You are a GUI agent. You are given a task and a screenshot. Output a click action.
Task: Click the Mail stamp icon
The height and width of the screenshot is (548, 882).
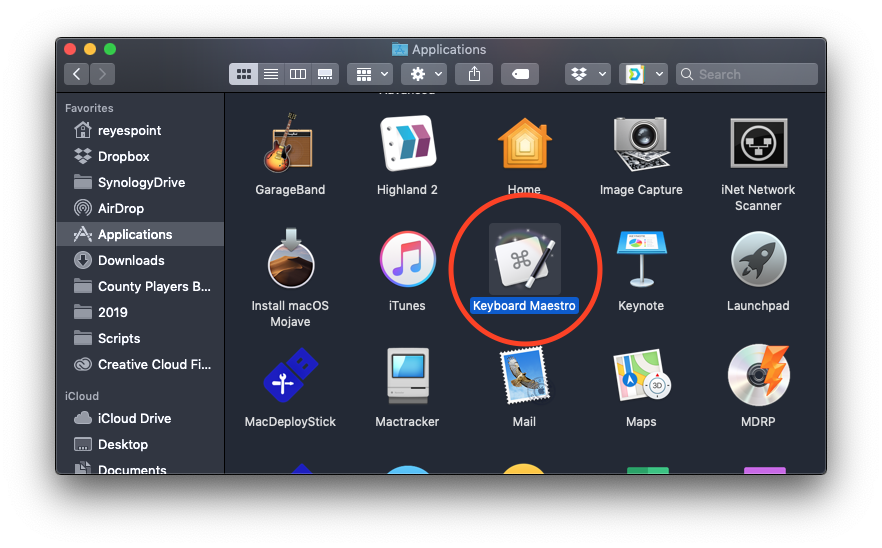[524, 375]
